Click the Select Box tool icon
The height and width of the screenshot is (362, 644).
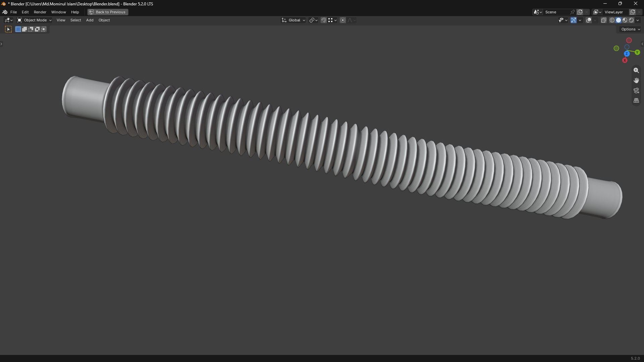point(8,29)
